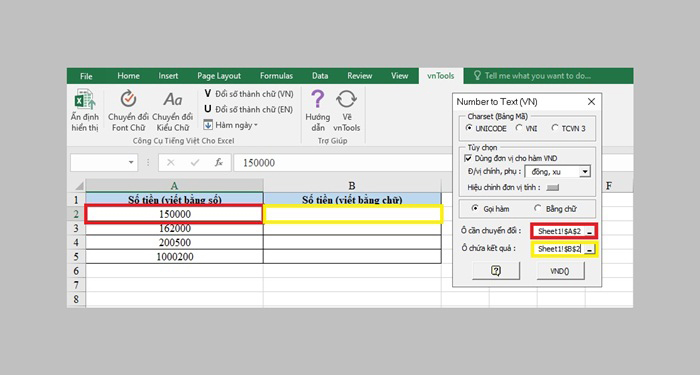Screen dimensions: 700x375
Task: Click the Hiệu chỉnh đơn vị tính button
Action: [553, 188]
